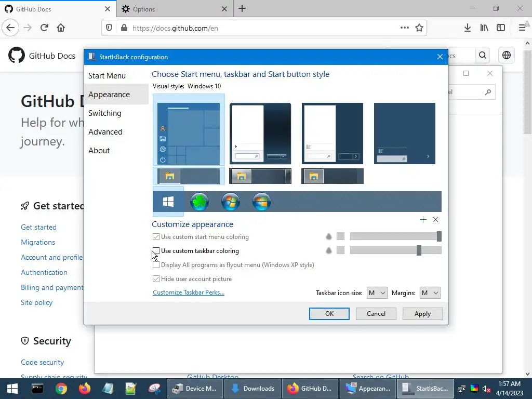Open the Windows Start button on taskbar
This screenshot has height=399, width=532.
pyautogui.click(x=12, y=389)
